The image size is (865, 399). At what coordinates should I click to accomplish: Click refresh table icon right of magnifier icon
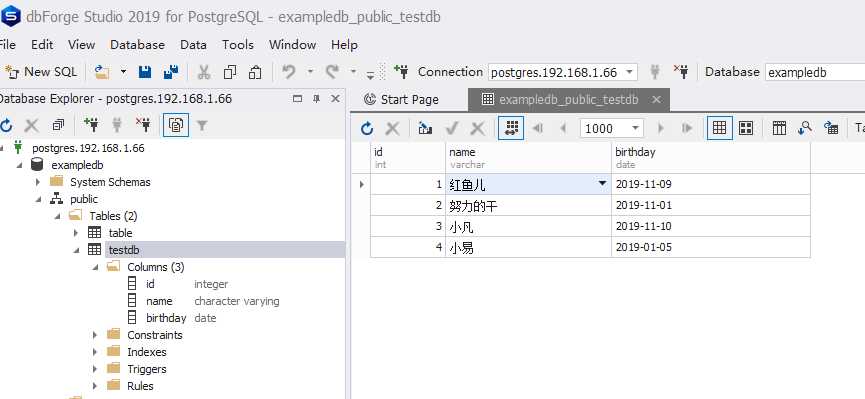[x=831, y=128]
